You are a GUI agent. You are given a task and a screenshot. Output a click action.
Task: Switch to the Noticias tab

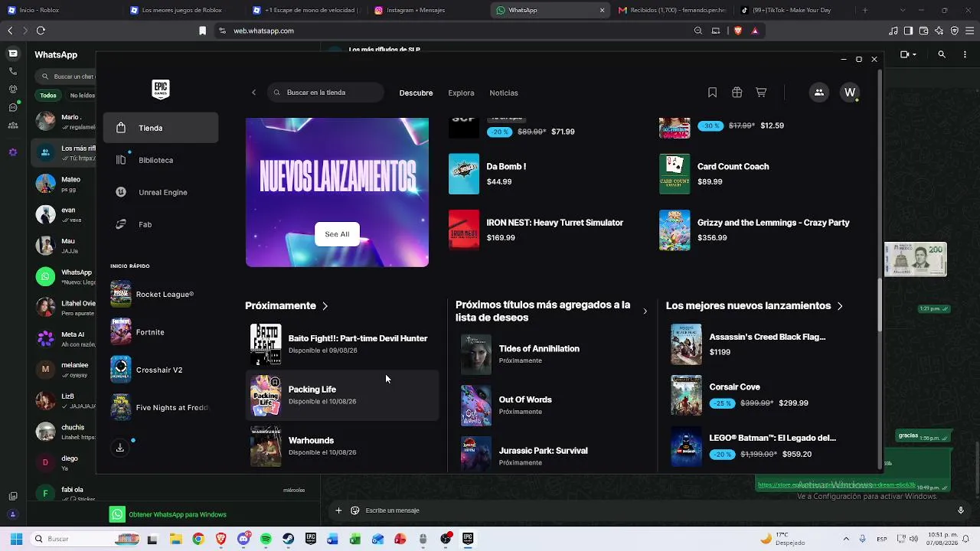pyautogui.click(x=504, y=93)
